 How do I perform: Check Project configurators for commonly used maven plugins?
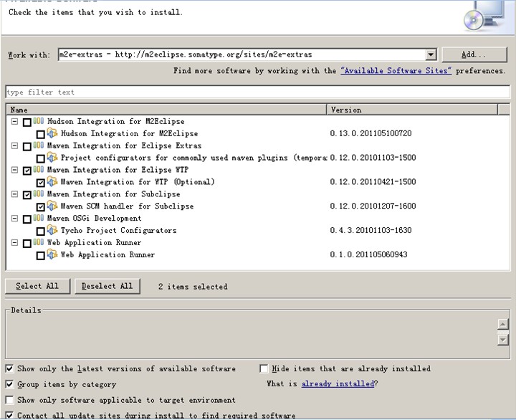(40, 158)
